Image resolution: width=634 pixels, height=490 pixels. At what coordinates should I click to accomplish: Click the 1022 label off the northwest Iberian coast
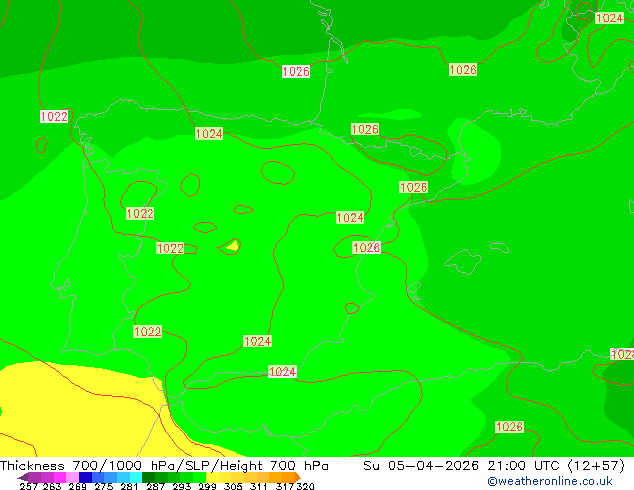pyautogui.click(x=54, y=116)
